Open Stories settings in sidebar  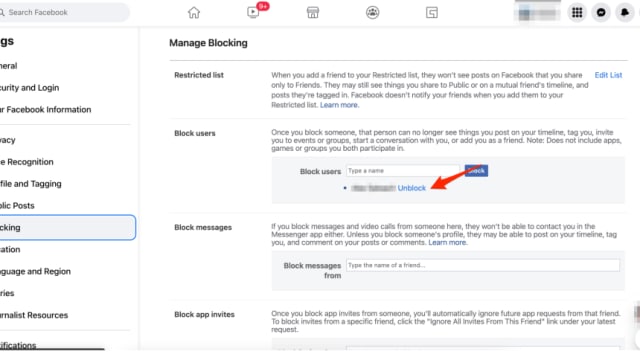[x=7, y=293]
